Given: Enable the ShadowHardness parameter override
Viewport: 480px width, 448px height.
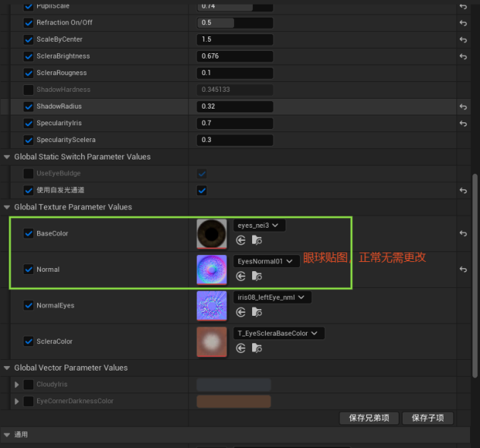Looking at the screenshot, I should pos(29,90).
